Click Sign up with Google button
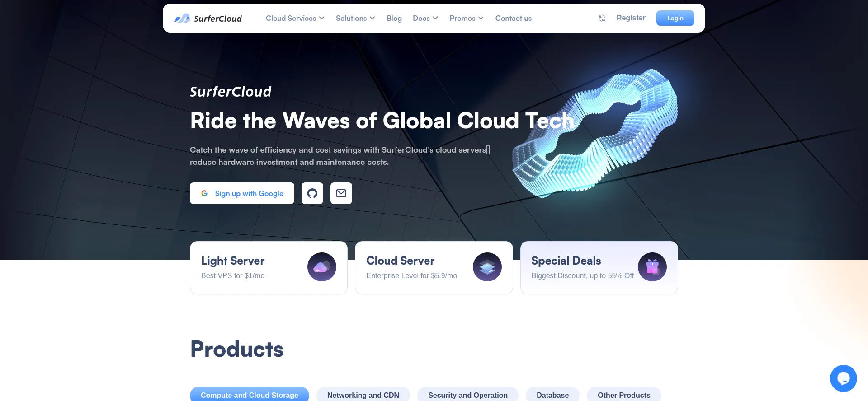 [242, 193]
